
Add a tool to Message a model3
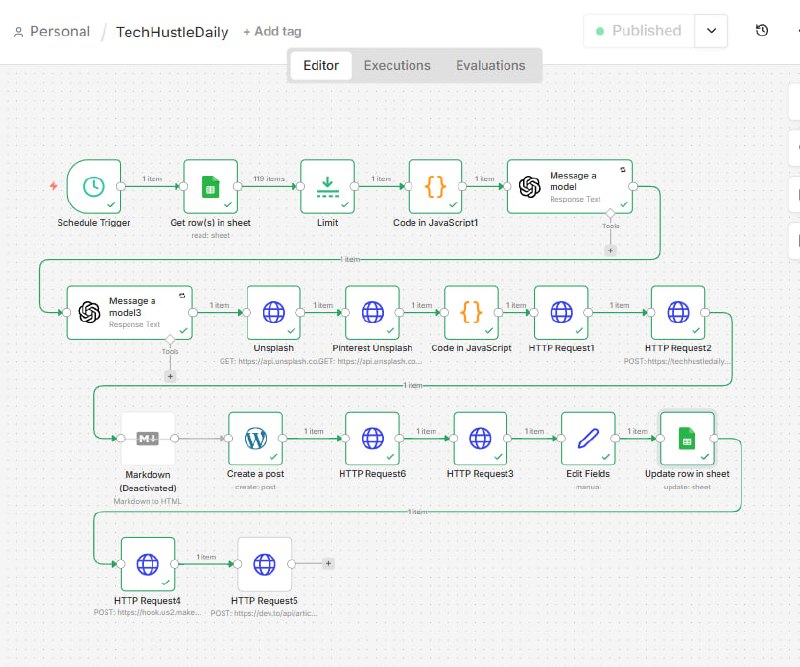[170, 376]
